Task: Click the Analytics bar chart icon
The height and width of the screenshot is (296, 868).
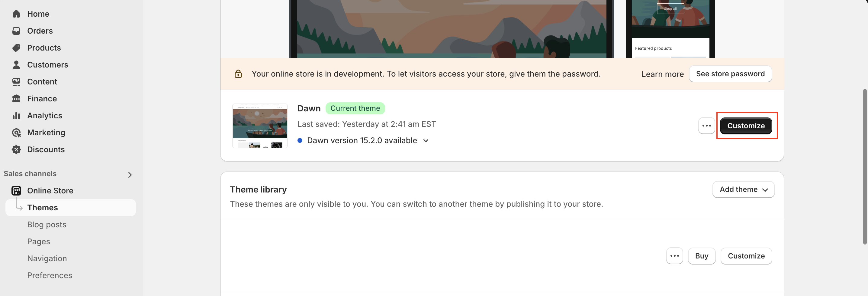Action: 16,115
